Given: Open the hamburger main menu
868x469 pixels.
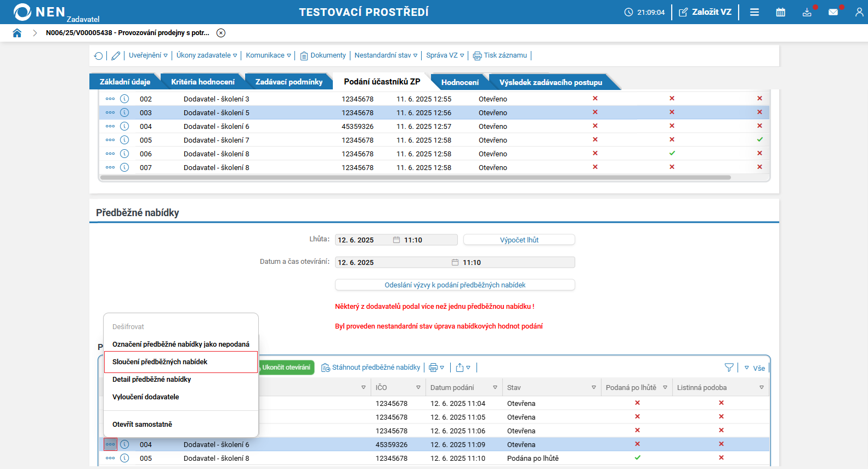Looking at the screenshot, I should pos(754,12).
